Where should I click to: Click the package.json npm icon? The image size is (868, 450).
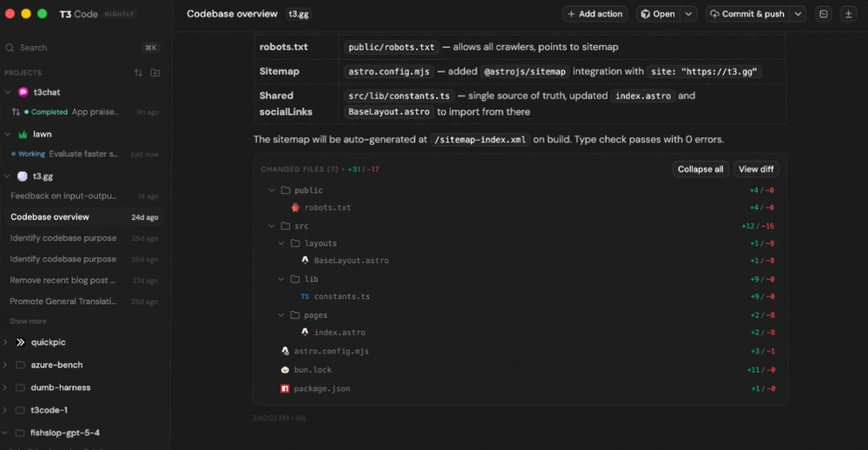tap(285, 388)
